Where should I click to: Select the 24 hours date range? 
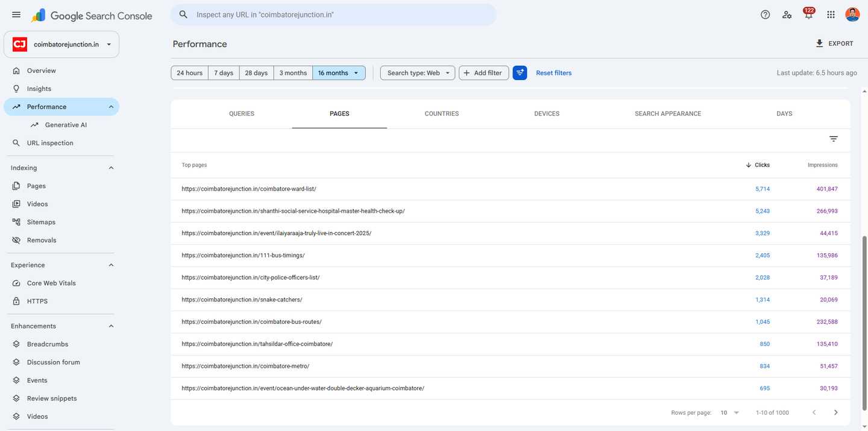click(190, 73)
